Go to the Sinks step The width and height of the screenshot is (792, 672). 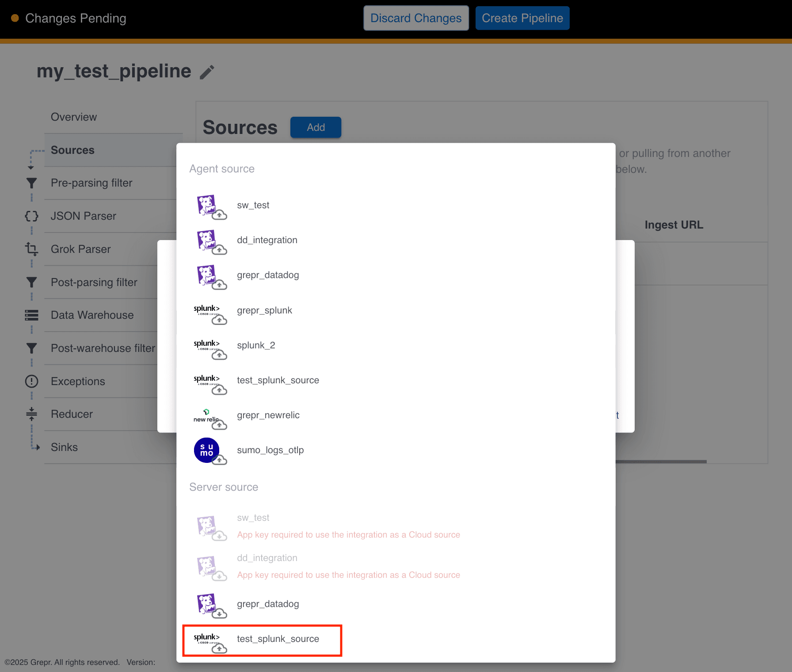(x=110, y=447)
